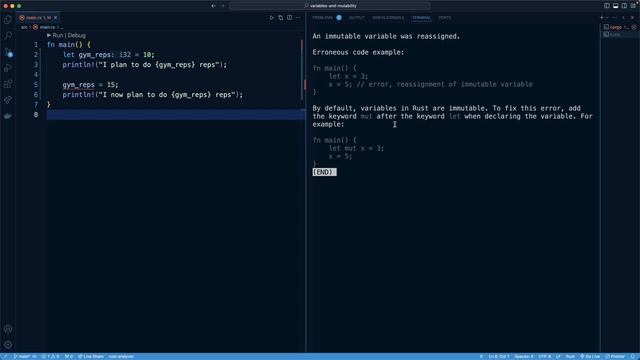640x360 pixels.
Task: Click the i32 type hint on line 2
Action: click(x=125, y=54)
